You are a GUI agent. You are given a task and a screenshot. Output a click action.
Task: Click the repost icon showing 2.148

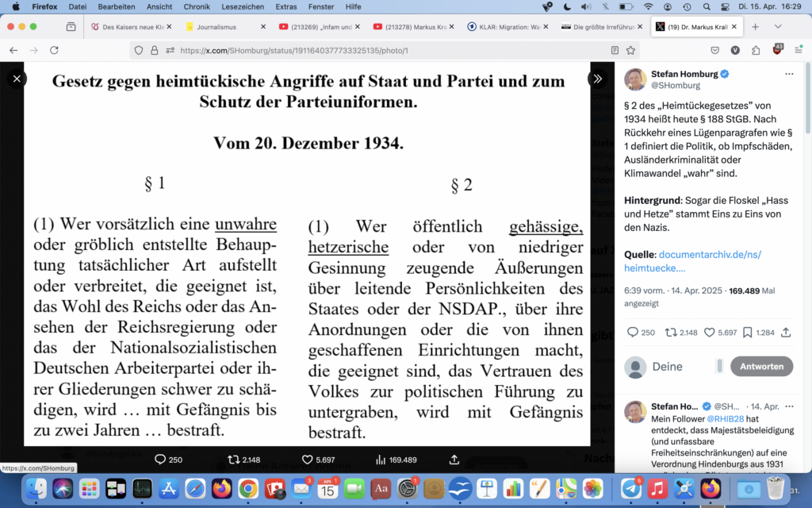point(671,333)
